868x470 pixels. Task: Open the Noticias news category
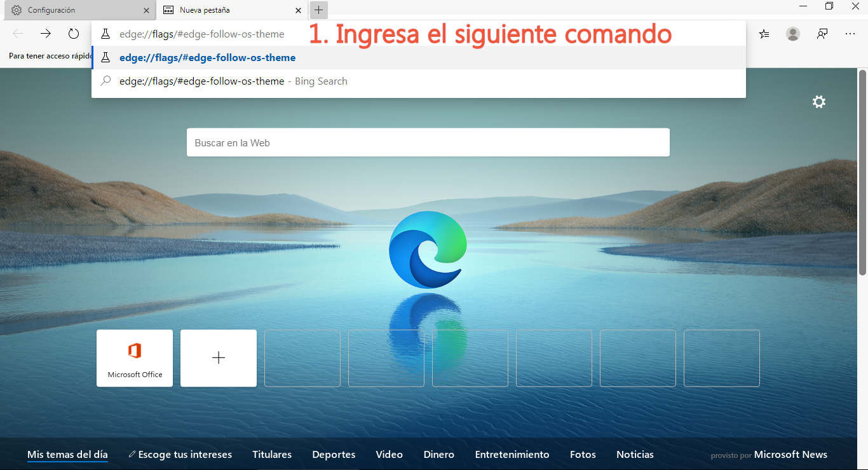tap(635, 455)
